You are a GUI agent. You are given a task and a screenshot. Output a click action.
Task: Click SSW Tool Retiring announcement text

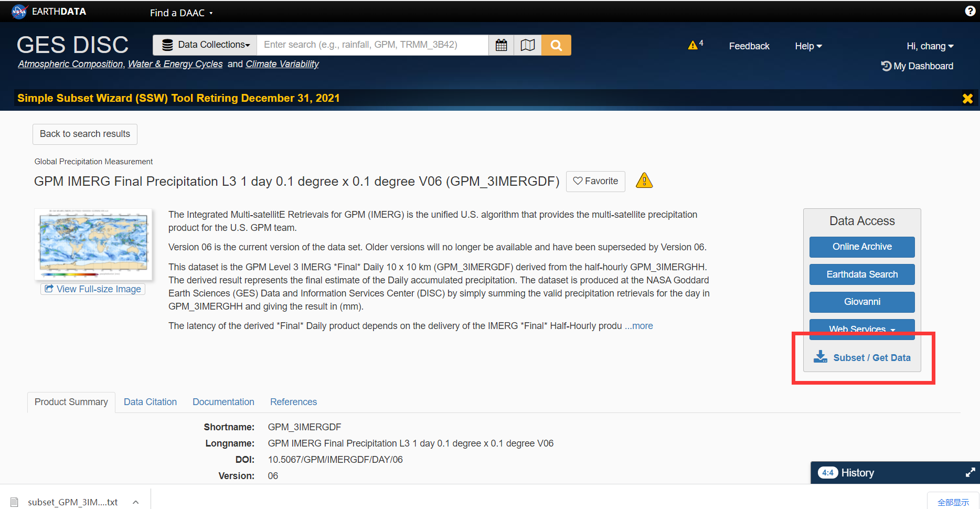click(178, 98)
